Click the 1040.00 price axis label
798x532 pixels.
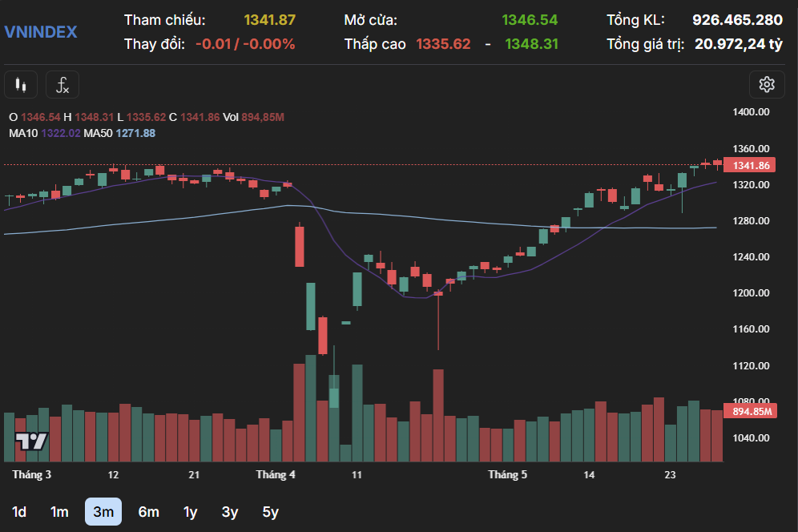pos(752,437)
